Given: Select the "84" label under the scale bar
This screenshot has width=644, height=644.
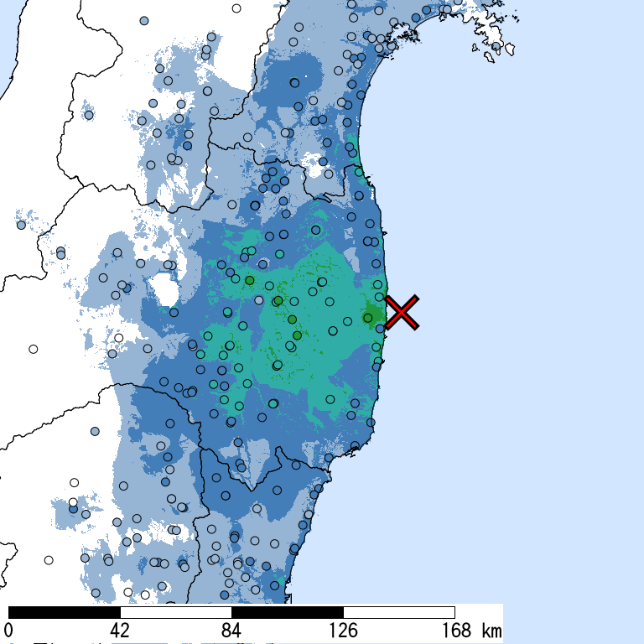Looking at the screenshot, I should [231, 630].
